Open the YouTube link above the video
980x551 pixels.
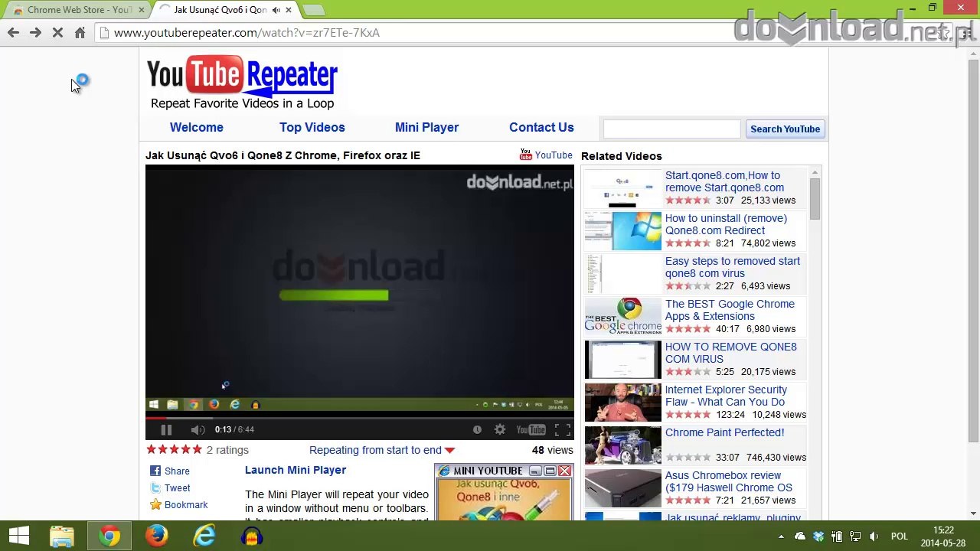[546, 155]
